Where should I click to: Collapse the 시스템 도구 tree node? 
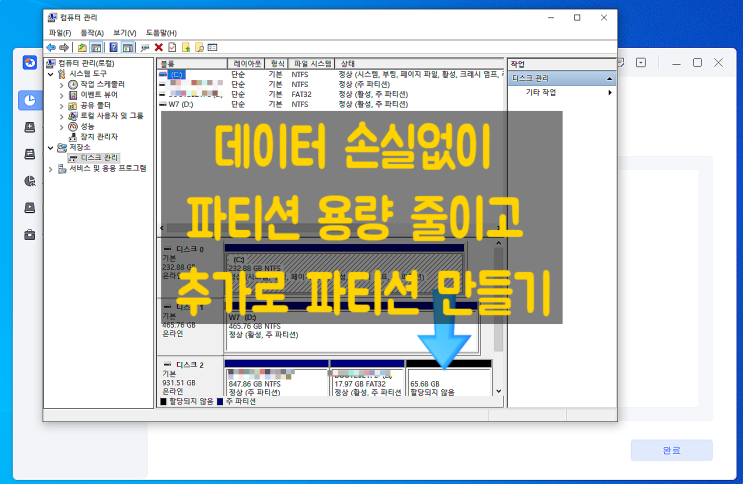coord(51,74)
